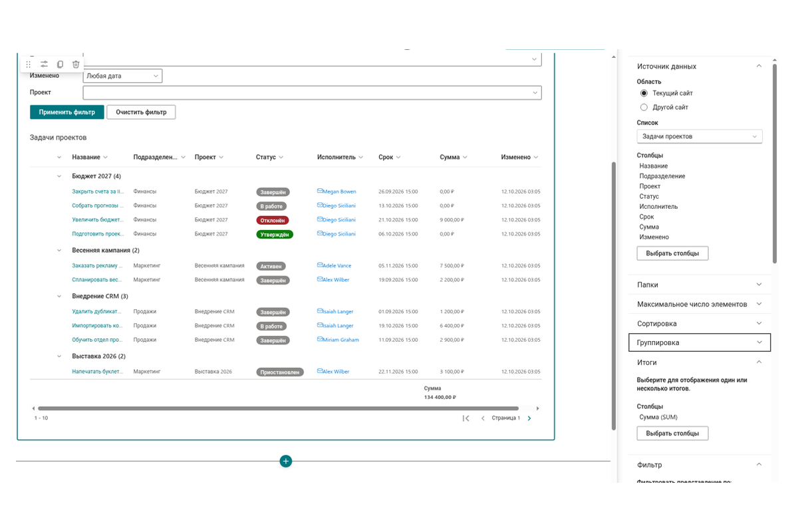This screenshot has height=532, width=798.
Task: Expand the 'Сортировка' settings section
Action: (x=700, y=323)
